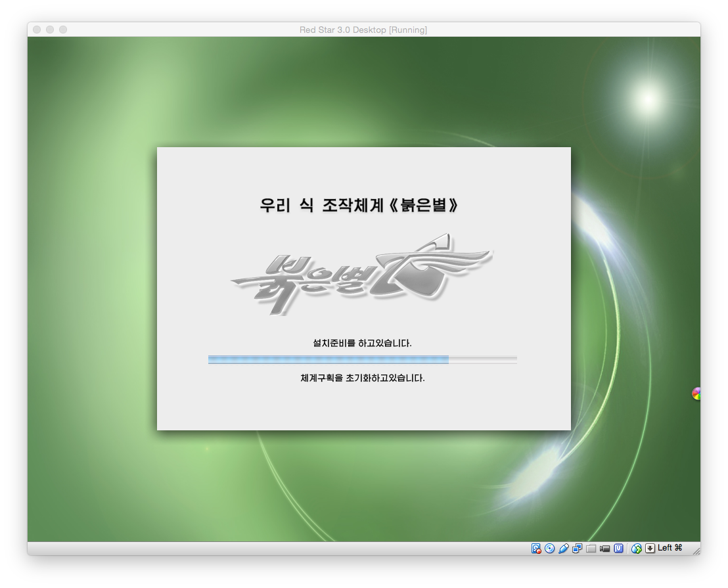Click the heading "우리 식 조작체계《붉은별》"

[359, 205]
